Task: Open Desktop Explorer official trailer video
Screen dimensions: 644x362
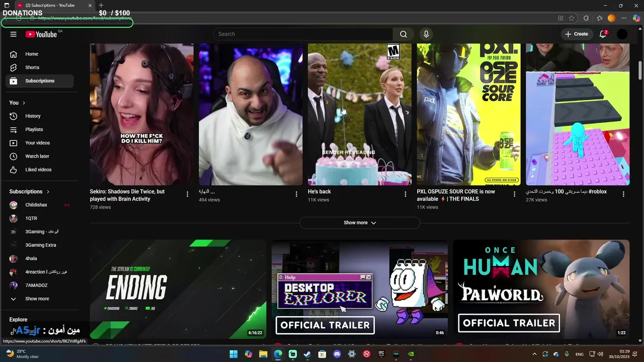Action: click(x=360, y=289)
